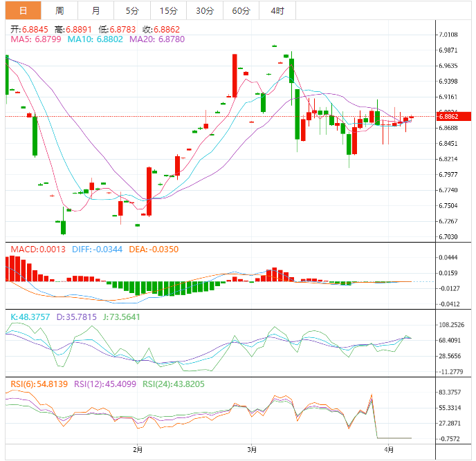Switch to the 周 weekly tab
476x461 pixels.
pyautogui.click(x=59, y=10)
